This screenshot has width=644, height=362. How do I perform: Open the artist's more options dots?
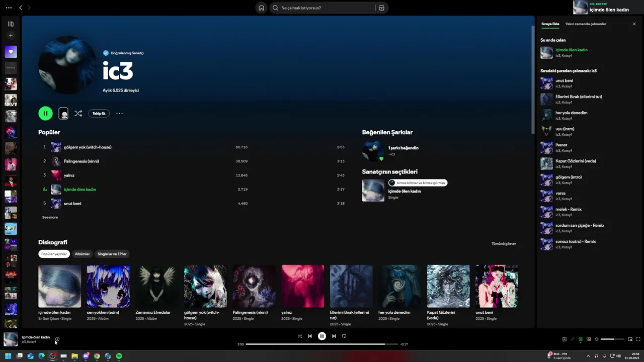(x=119, y=114)
